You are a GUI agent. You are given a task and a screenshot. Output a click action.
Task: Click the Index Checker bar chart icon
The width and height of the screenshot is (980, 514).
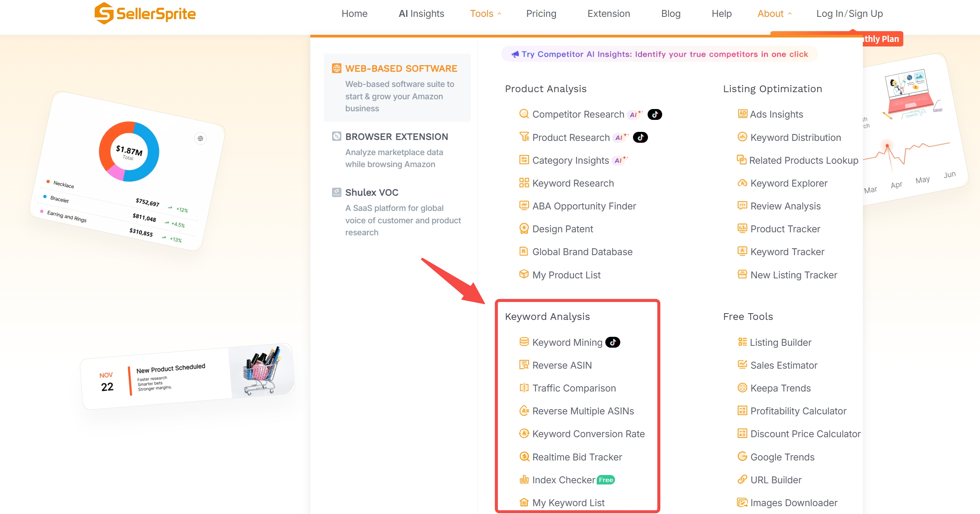[x=524, y=479]
